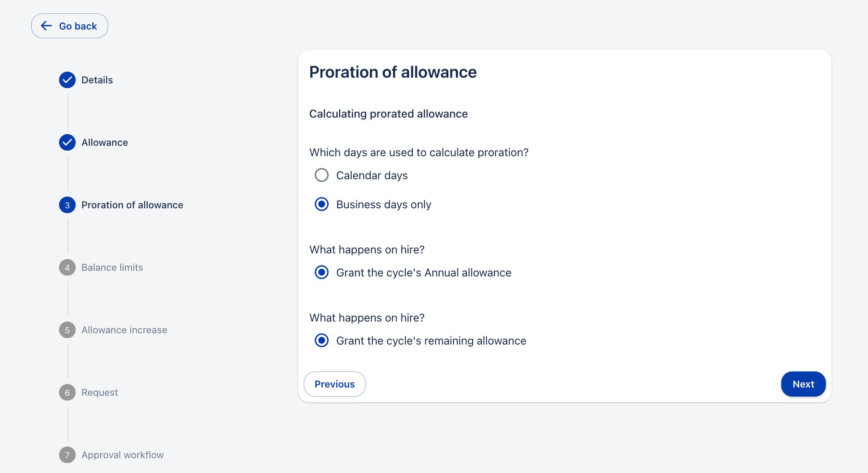The height and width of the screenshot is (473, 868).
Task: Select the Calendar days radio option
Action: (x=322, y=175)
